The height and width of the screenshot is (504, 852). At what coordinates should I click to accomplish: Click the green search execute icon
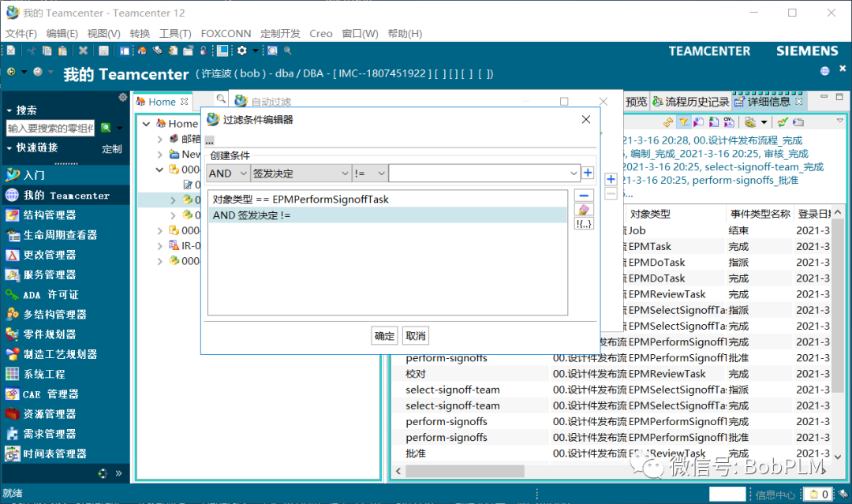tap(106, 129)
